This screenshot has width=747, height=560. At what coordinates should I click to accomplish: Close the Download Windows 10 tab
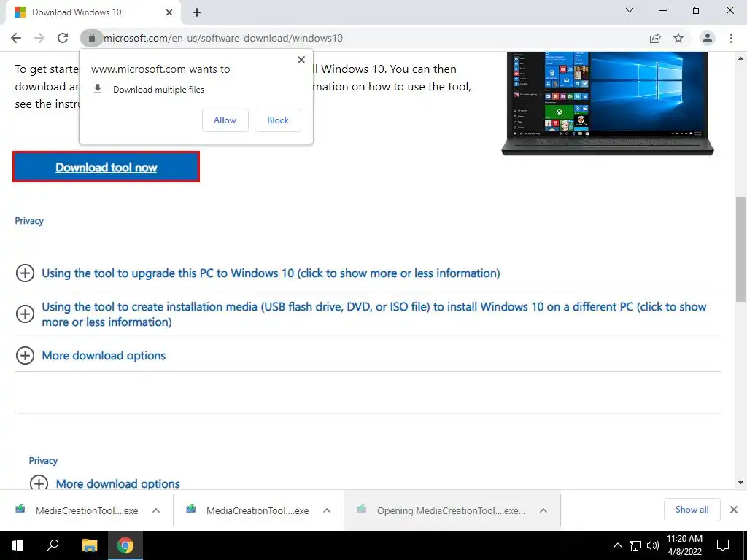(x=169, y=12)
